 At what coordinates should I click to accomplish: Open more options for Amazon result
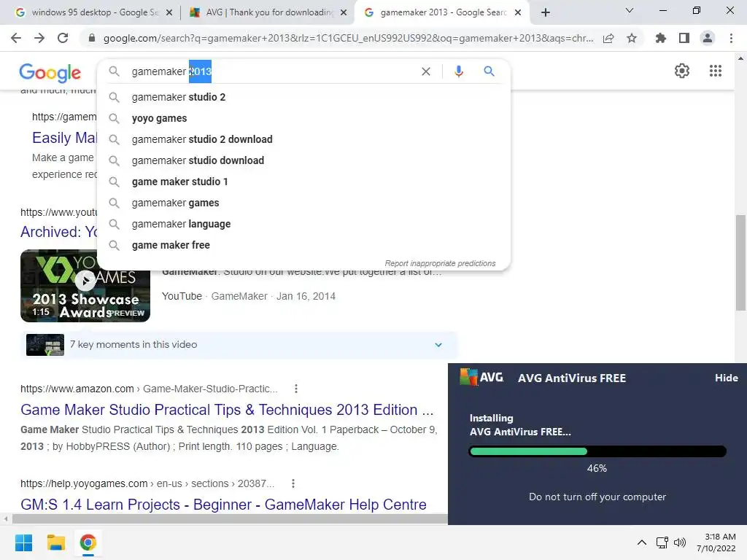(x=296, y=389)
